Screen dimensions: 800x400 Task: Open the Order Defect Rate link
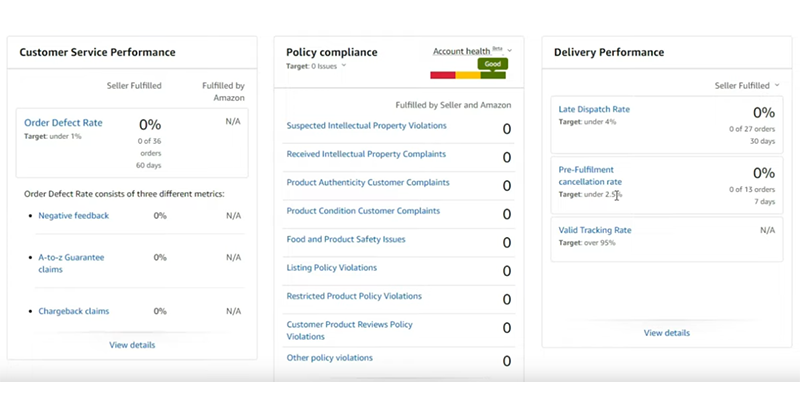coord(63,123)
